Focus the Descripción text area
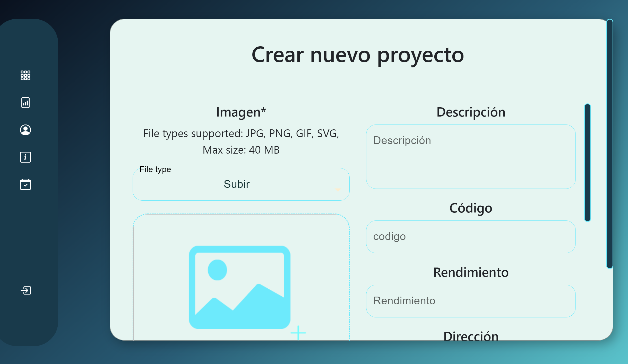The width and height of the screenshot is (628, 364). coord(471,157)
